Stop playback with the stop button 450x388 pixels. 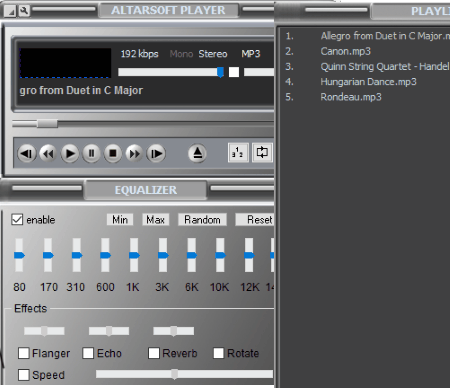113,154
